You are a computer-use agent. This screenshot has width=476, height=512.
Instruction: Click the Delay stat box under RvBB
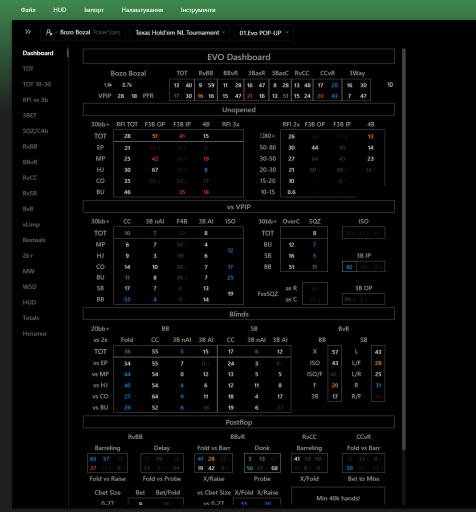(x=162, y=463)
